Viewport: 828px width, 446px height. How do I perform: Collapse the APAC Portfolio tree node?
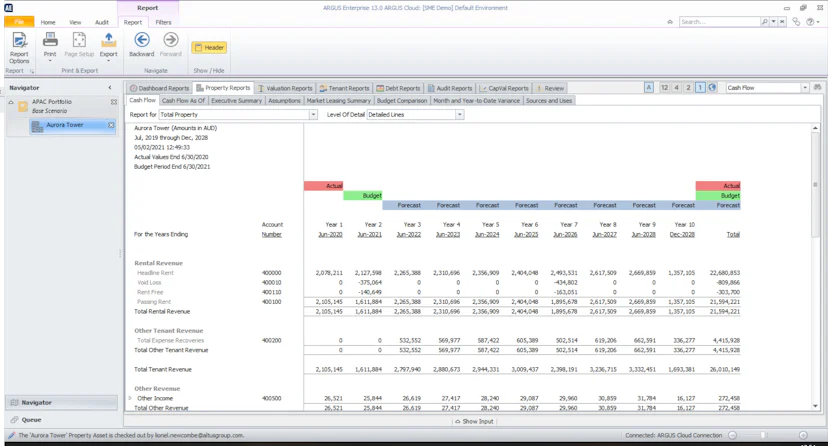point(11,102)
